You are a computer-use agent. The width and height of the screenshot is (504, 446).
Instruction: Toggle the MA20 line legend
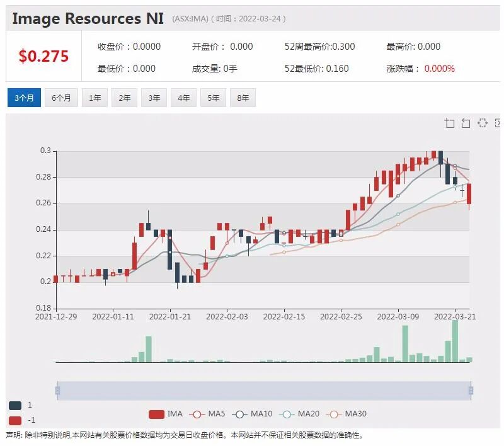tap(299, 414)
